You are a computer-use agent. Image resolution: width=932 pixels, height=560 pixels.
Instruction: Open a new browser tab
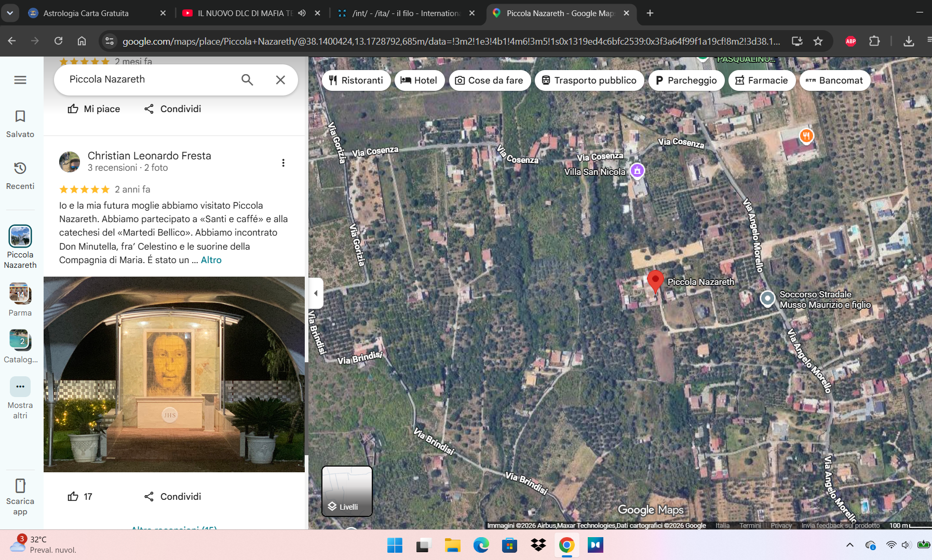650,13
